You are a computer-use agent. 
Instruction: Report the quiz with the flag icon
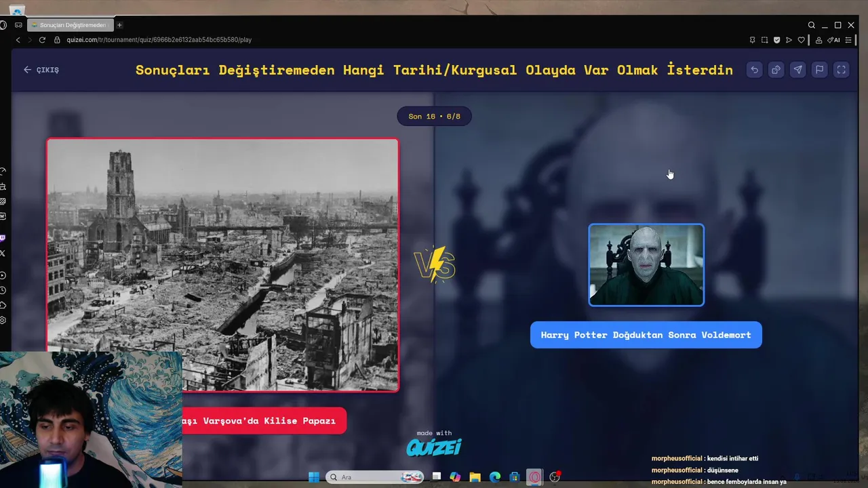coord(819,70)
